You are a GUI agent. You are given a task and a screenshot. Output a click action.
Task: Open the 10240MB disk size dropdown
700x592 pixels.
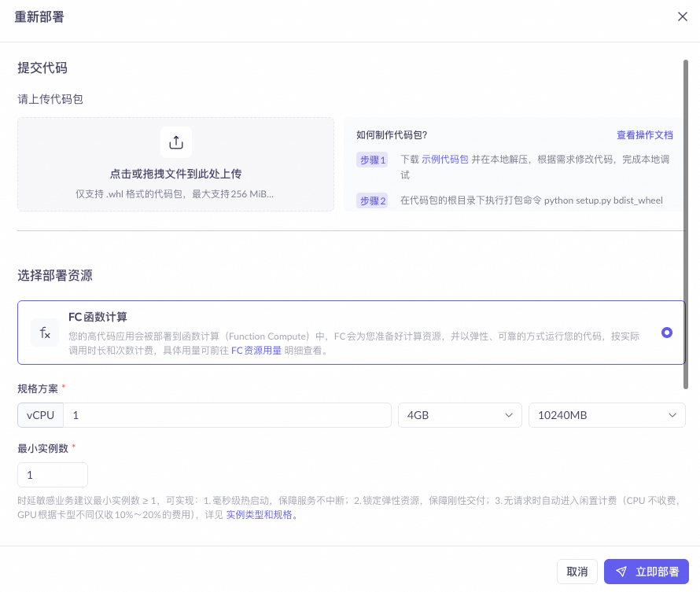click(x=606, y=415)
